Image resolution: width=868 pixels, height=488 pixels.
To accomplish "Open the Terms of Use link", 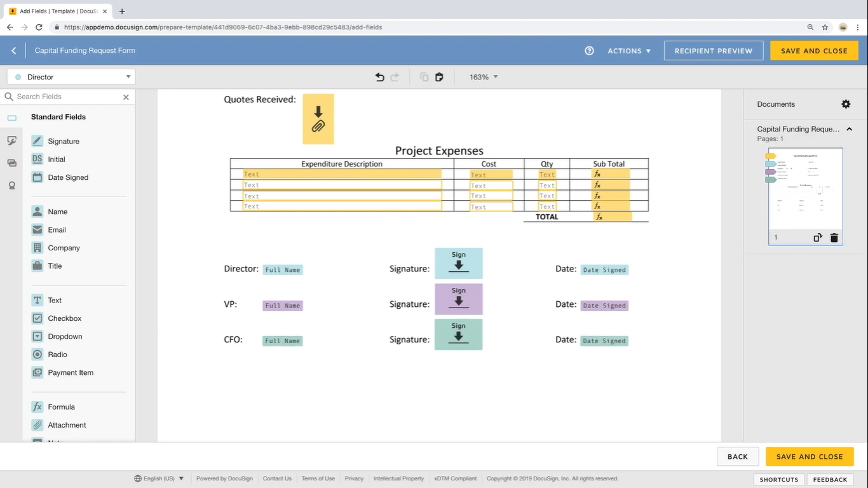I will pos(318,478).
